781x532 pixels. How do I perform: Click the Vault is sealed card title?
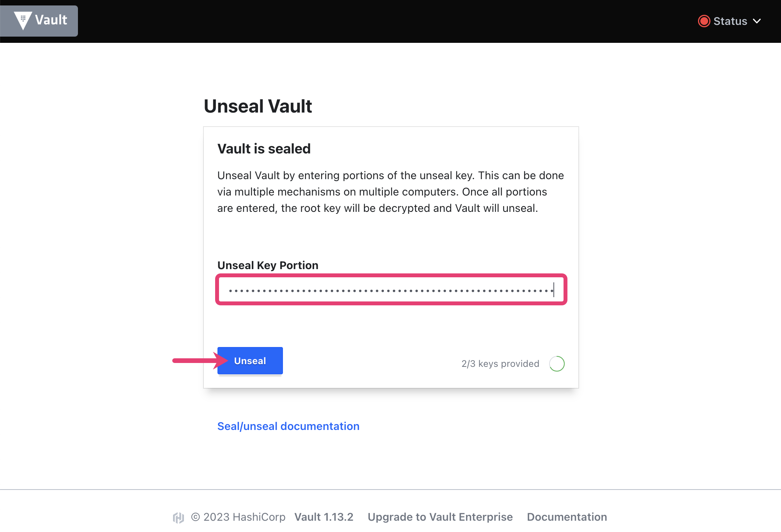[264, 148]
